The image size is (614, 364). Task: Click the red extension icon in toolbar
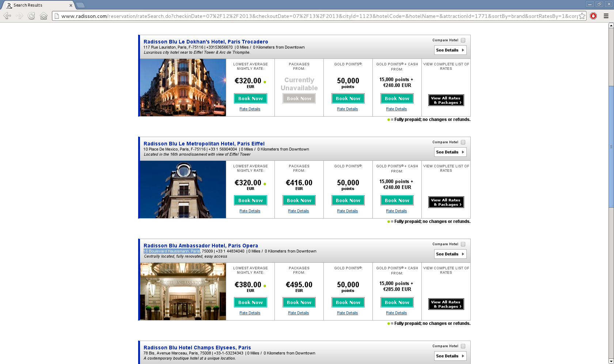click(594, 16)
